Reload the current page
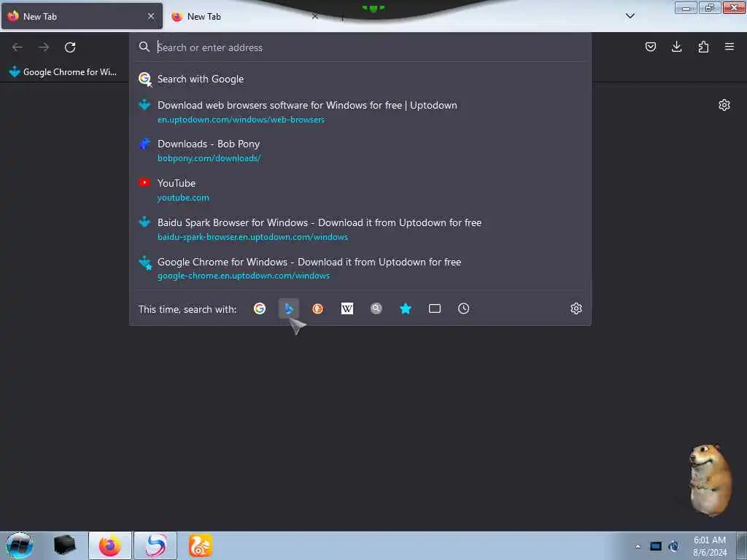Image resolution: width=747 pixels, height=560 pixels. tap(70, 47)
